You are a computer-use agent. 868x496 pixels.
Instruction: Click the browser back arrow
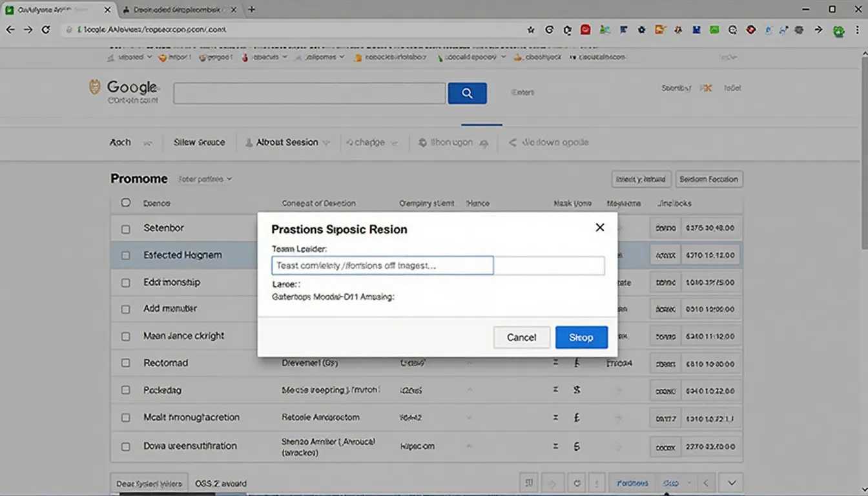(x=10, y=30)
